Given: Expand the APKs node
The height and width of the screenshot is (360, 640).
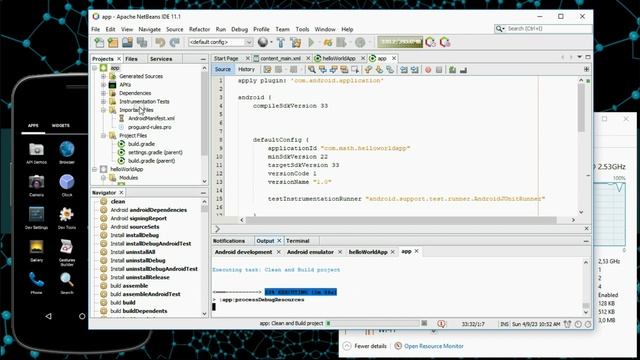Looking at the screenshot, I should pyautogui.click(x=103, y=85).
